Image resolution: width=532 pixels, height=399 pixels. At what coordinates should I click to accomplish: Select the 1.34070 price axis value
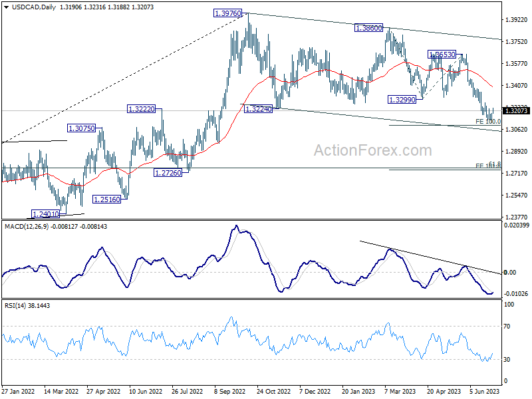coord(517,86)
